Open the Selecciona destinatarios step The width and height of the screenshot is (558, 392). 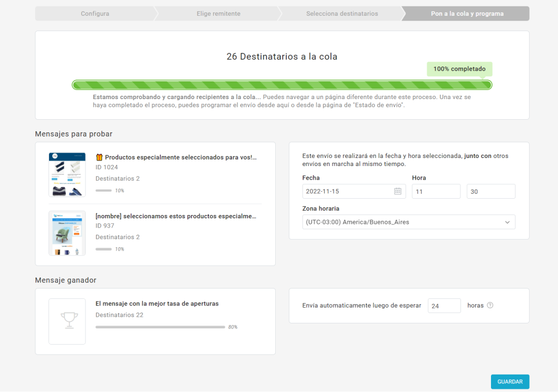(x=342, y=14)
